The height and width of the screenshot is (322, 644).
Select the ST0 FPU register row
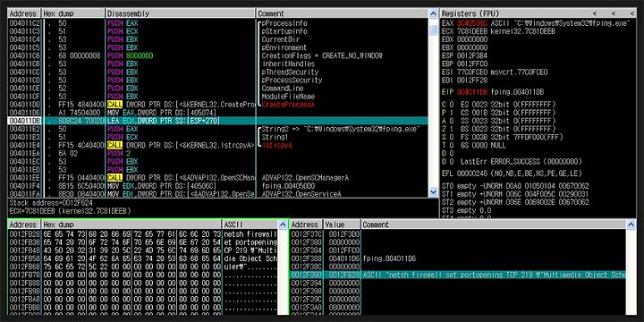515,186
